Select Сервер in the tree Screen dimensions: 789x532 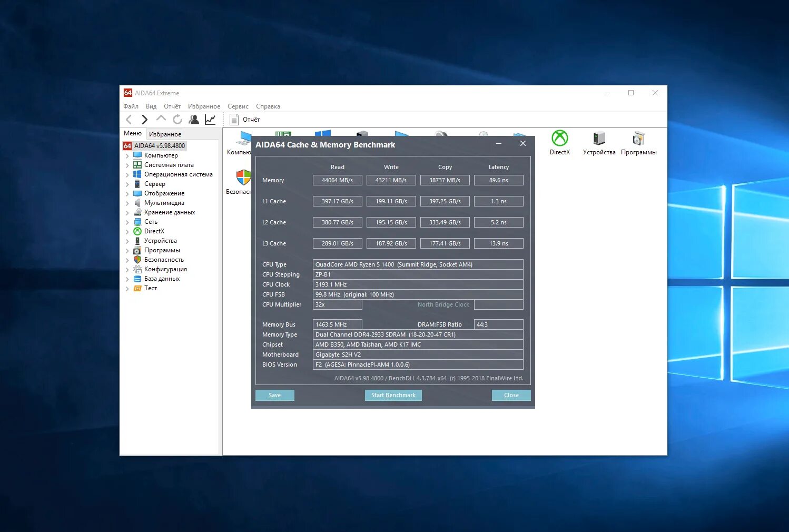click(154, 184)
